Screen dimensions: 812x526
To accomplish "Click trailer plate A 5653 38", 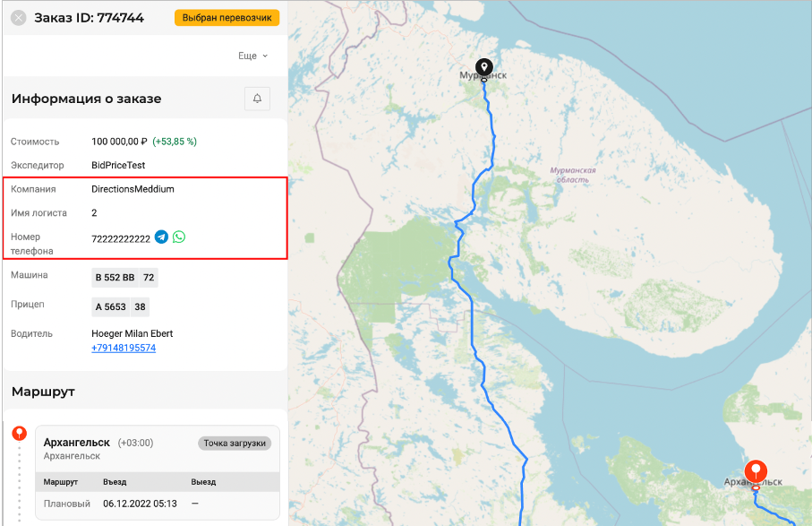I will point(121,306).
